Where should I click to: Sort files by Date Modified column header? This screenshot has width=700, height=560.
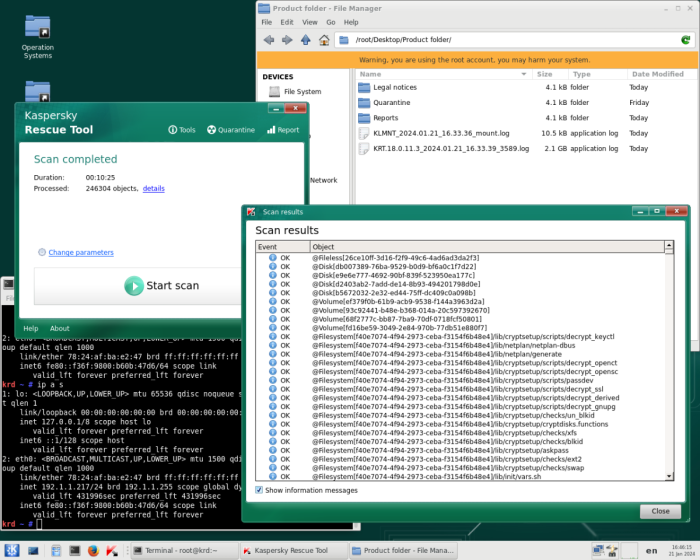coord(662,74)
